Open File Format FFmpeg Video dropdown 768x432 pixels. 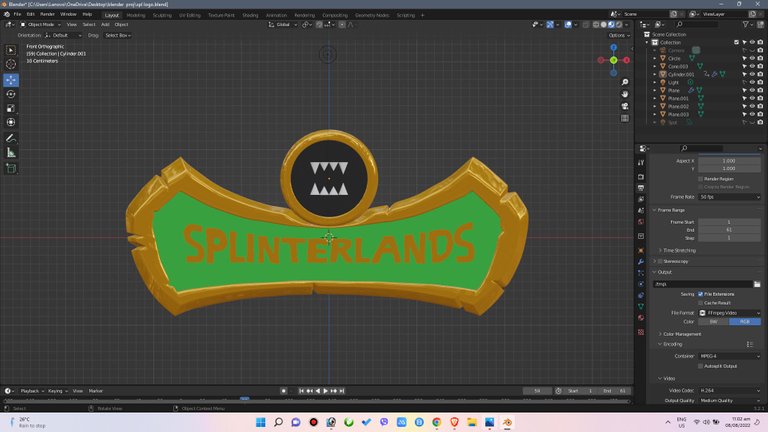729,313
